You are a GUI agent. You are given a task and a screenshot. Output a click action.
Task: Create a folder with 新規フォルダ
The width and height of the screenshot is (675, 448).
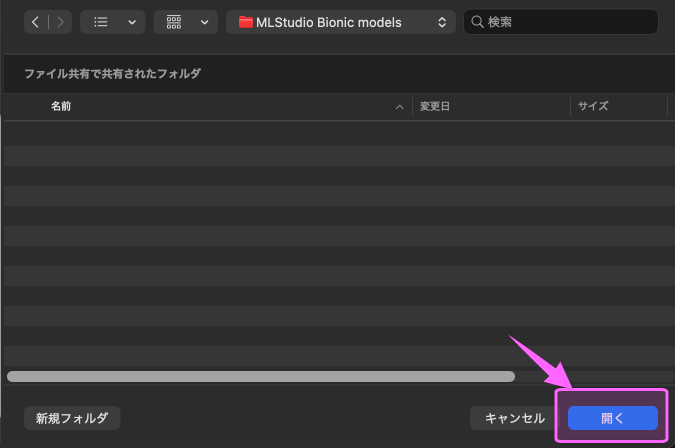(x=72, y=418)
